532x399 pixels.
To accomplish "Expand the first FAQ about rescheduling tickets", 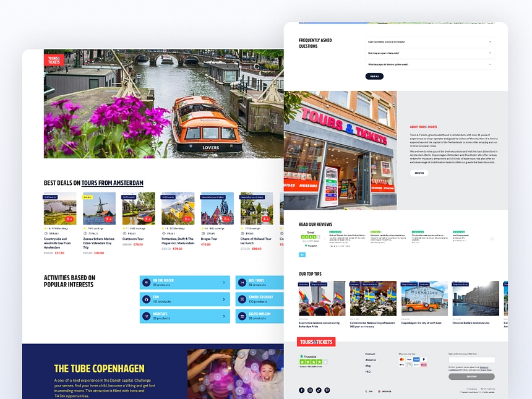I will (490, 42).
